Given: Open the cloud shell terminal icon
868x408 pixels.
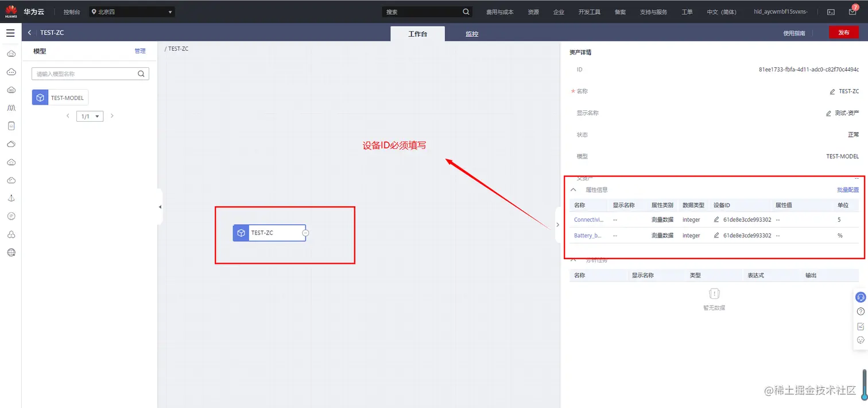Looking at the screenshot, I should 831,11.
